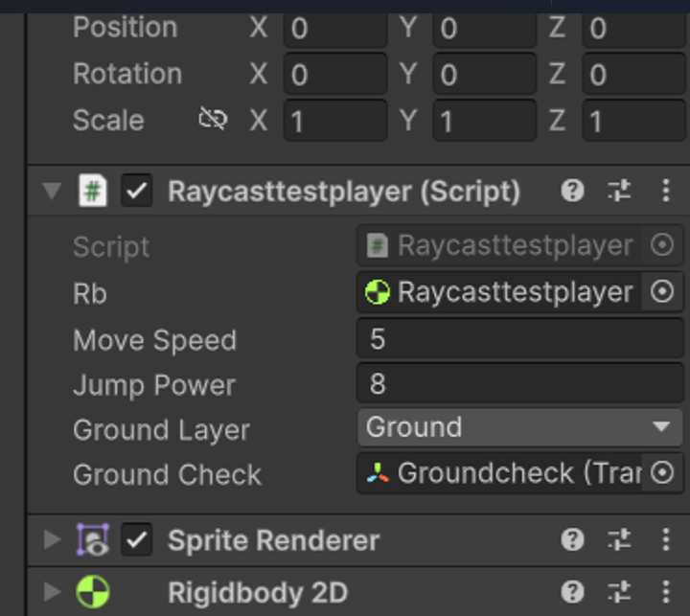
Task: Collapse the Raycasttestplayer script component
Action: [52, 192]
